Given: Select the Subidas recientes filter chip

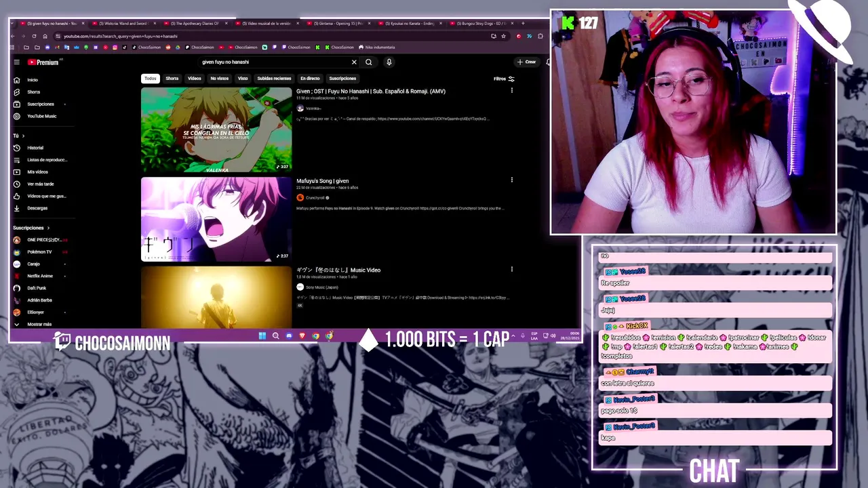Looking at the screenshot, I should (274, 79).
